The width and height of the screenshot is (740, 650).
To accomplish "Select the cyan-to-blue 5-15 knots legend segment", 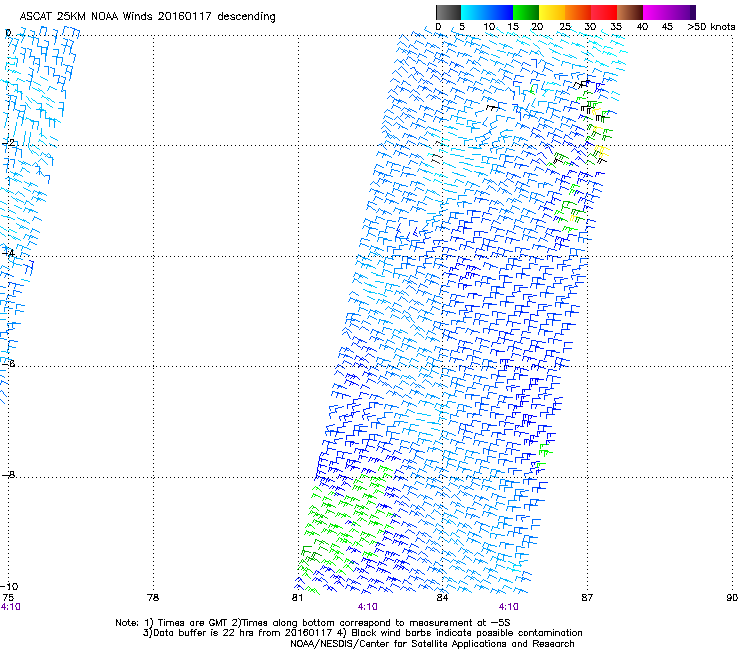I will click(x=487, y=12).
